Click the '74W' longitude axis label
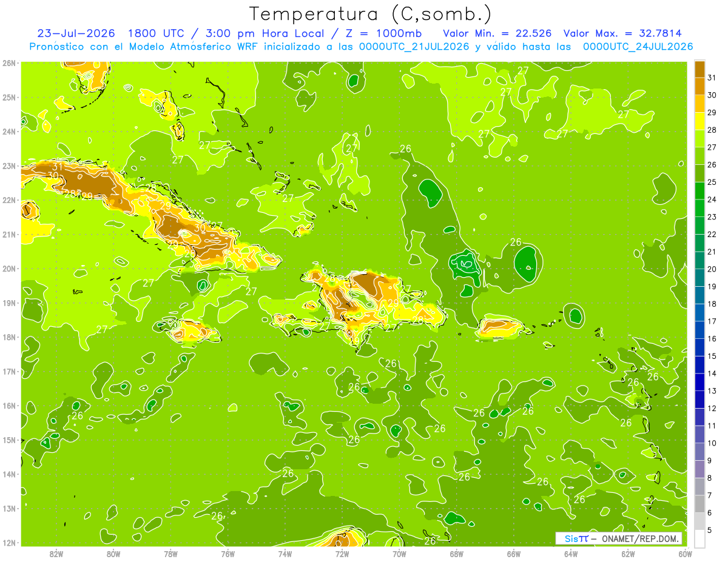This screenshot has width=728, height=562. pos(285,554)
